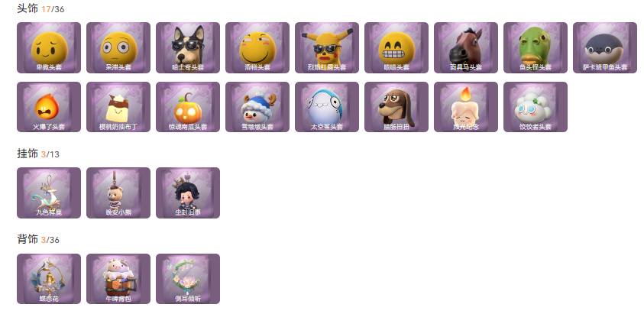The width and height of the screenshot is (644, 314).
Task: Select the 牛牌背包 cow backpack
Action: click(118, 279)
